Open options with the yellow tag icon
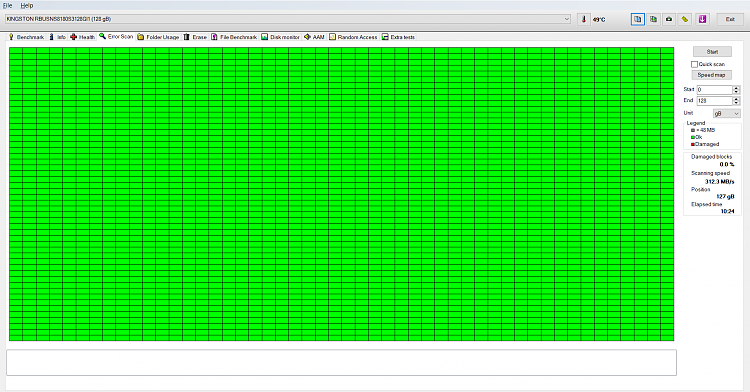 [x=685, y=19]
